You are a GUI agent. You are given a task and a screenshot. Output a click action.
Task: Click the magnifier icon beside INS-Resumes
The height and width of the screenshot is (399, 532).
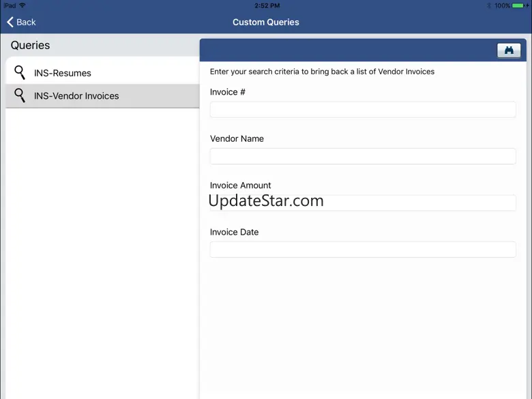[x=20, y=72]
